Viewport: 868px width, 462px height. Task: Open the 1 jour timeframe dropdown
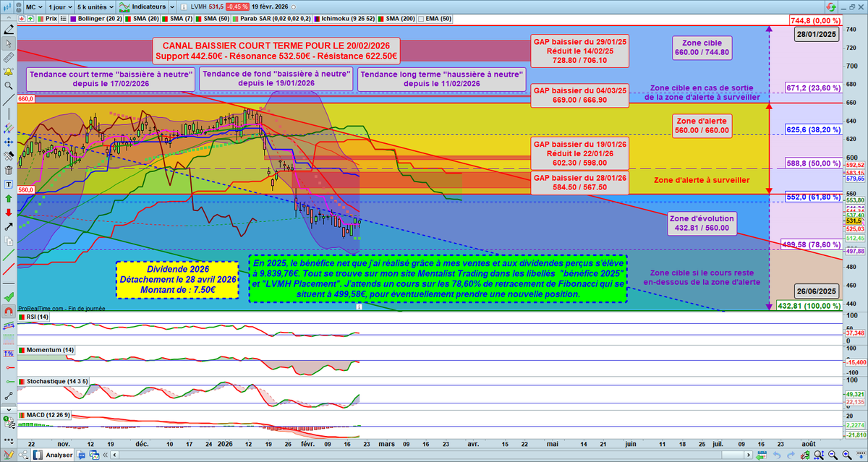tap(60, 7)
